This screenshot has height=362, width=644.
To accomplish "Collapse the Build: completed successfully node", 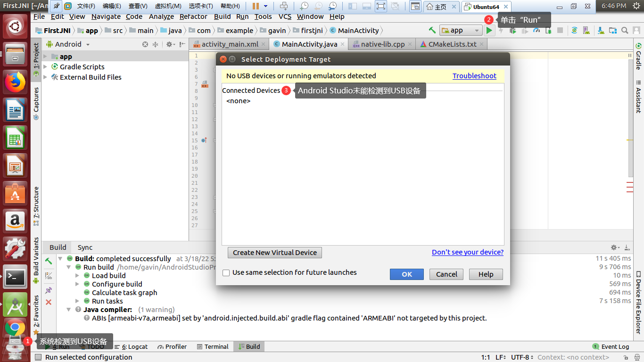I will tap(60, 259).
